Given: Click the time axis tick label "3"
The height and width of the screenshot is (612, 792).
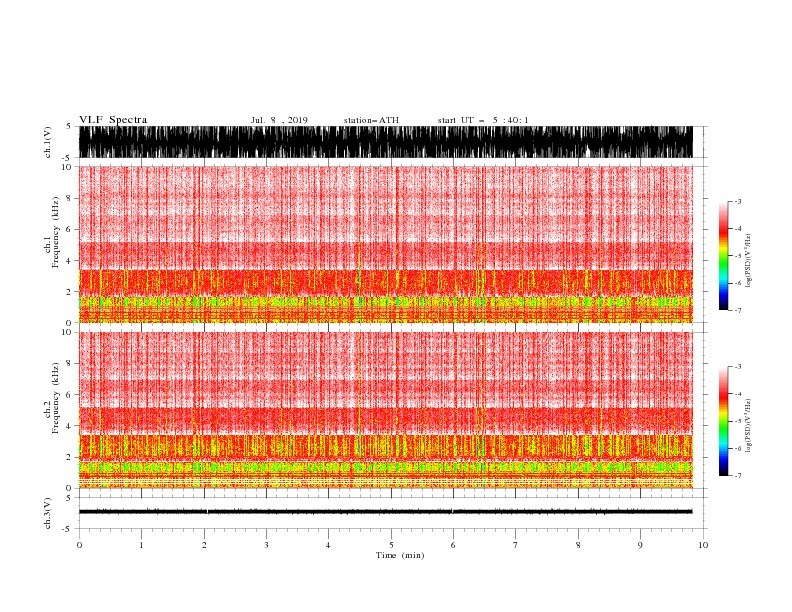Looking at the screenshot, I should 266,545.
